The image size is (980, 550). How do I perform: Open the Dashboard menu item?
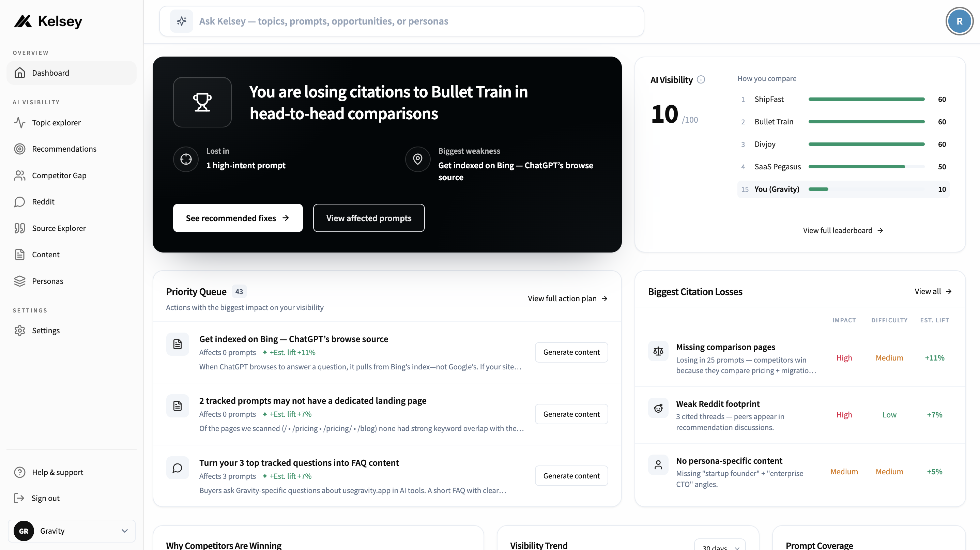72,73
